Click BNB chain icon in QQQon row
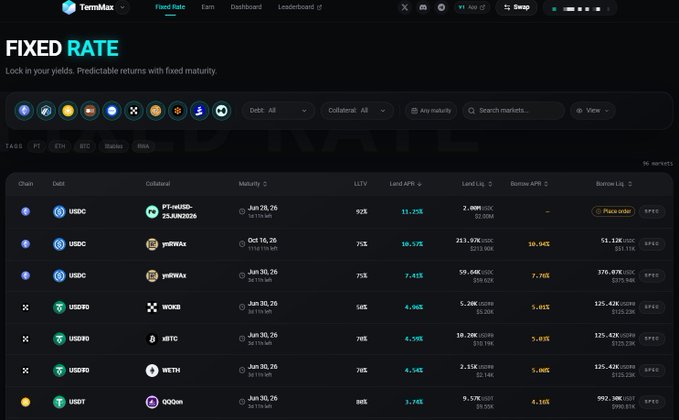This screenshot has height=420, width=679. point(26,402)
